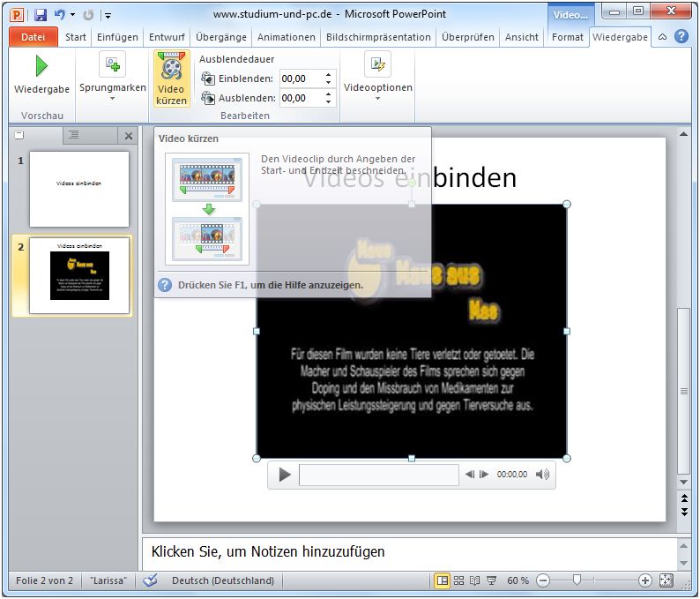
Task: Click the video volume speaker icon
Action: click(542, 475)
